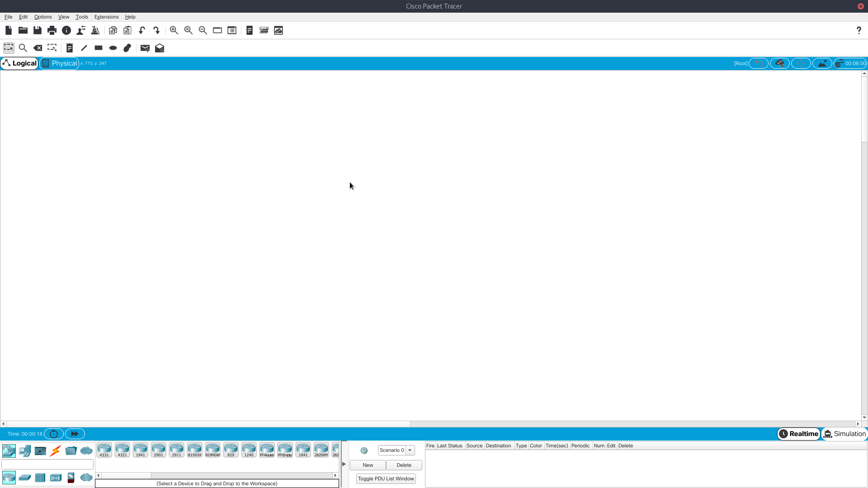Open Network Information icon

66,30
